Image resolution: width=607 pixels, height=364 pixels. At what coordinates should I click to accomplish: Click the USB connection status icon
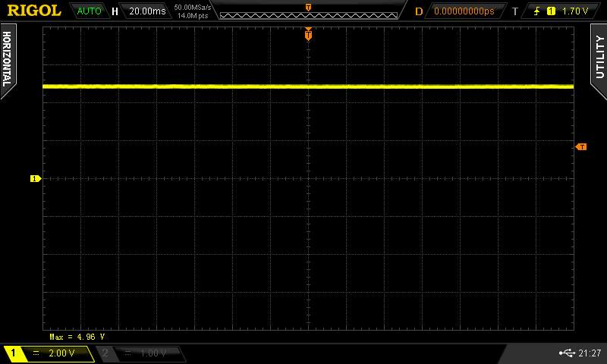tap(565, 353)
